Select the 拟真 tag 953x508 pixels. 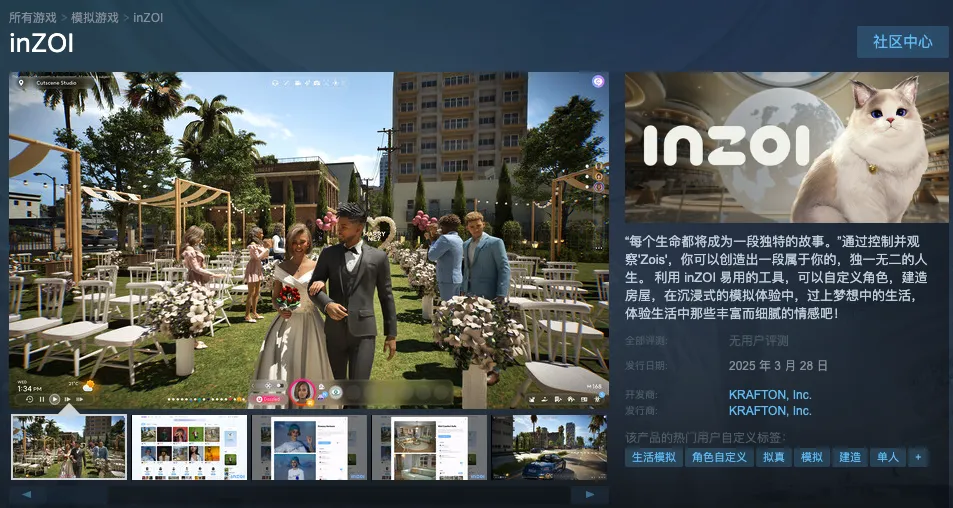(x=774, y=457)
